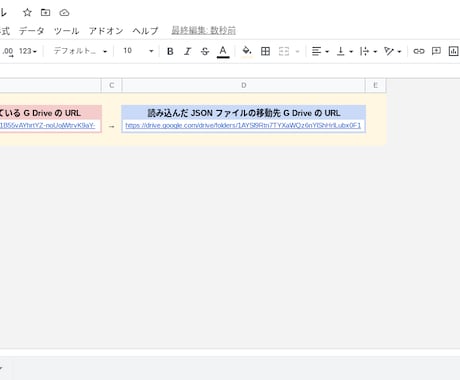Increase decimal places button
460x380 pixels.
[x=8, y=51]
